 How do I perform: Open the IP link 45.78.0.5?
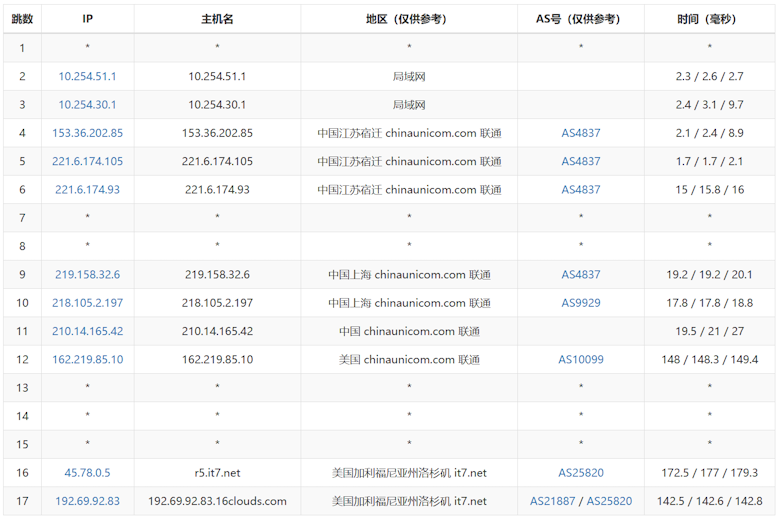87,473
